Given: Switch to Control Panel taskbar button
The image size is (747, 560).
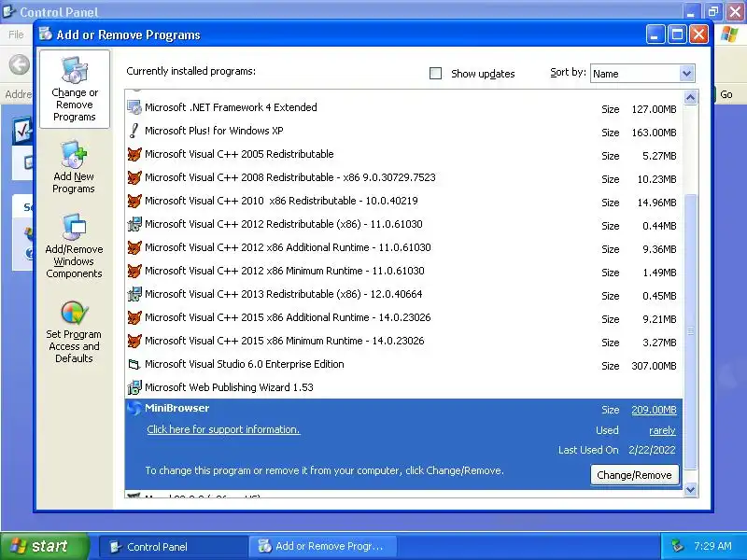Looking at the screenshot, I should pos(173,547).
